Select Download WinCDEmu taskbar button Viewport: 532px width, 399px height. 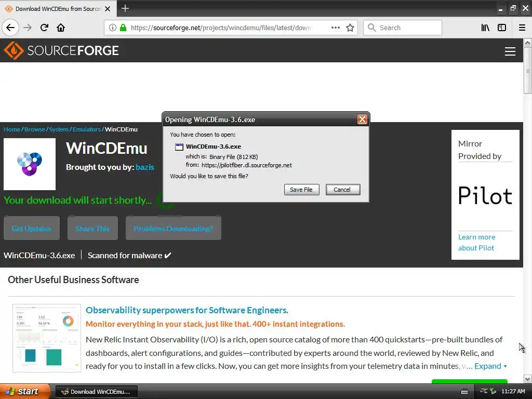coord(96,392)
